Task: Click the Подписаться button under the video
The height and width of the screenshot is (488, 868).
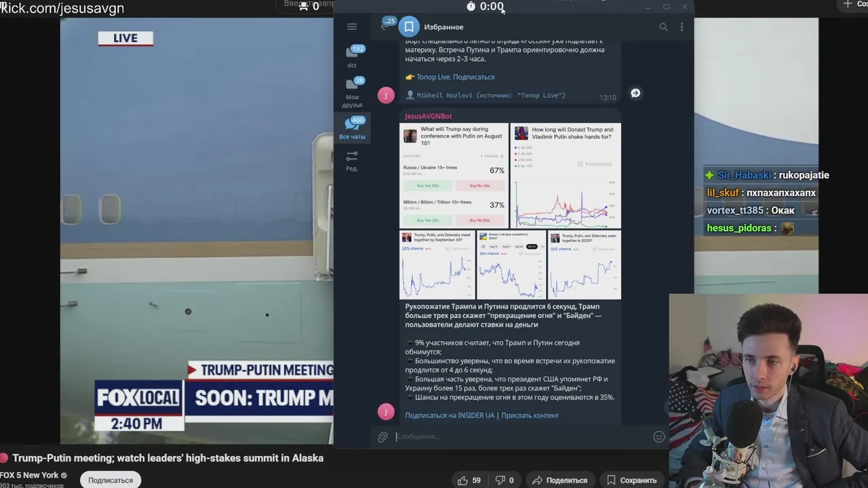Action: (x=111, y=480)
